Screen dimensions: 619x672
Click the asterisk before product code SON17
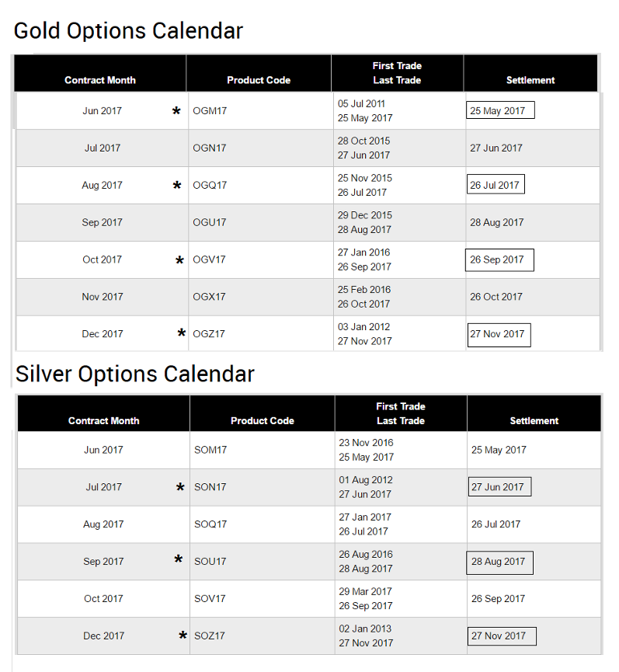pyautogui.click(x=180, y=488)
